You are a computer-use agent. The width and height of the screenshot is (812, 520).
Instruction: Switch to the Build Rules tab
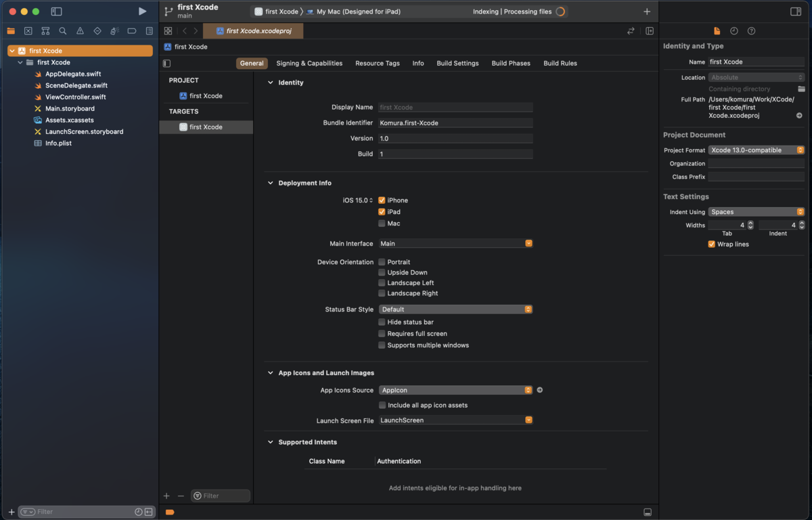click(560, 64)
